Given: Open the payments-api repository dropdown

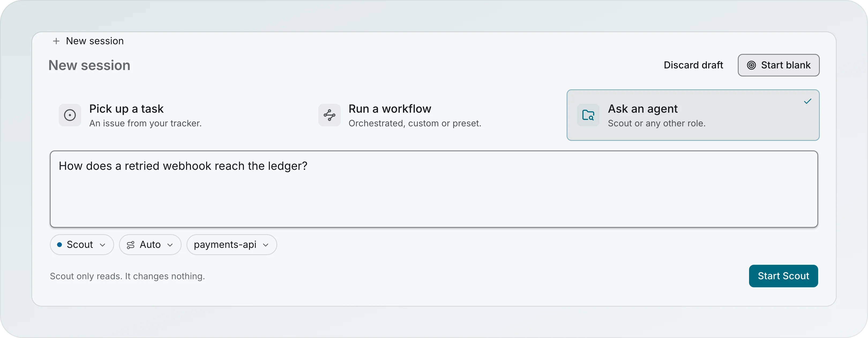Looking at the screenshot, I should (232, 245).
